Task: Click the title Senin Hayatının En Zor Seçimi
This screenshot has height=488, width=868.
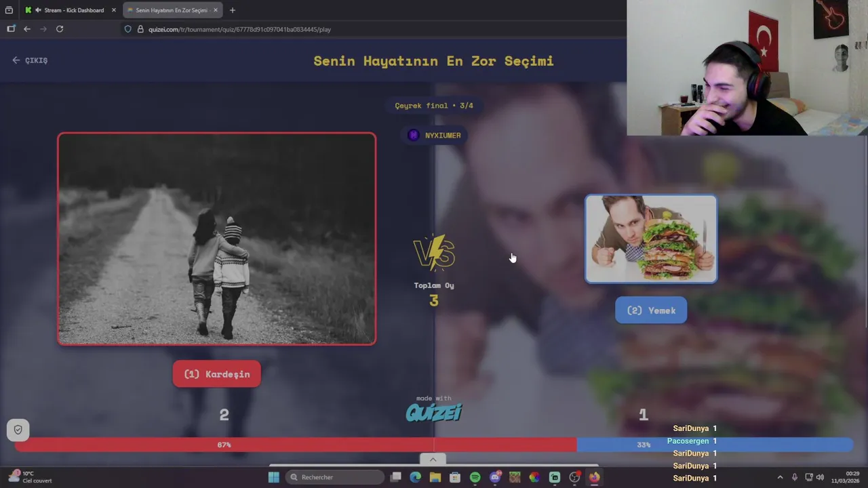Action: coord(433,61)
